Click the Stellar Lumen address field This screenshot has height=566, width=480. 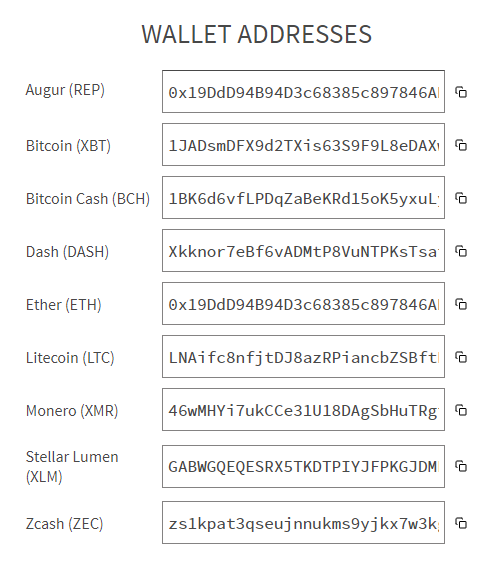303,466
